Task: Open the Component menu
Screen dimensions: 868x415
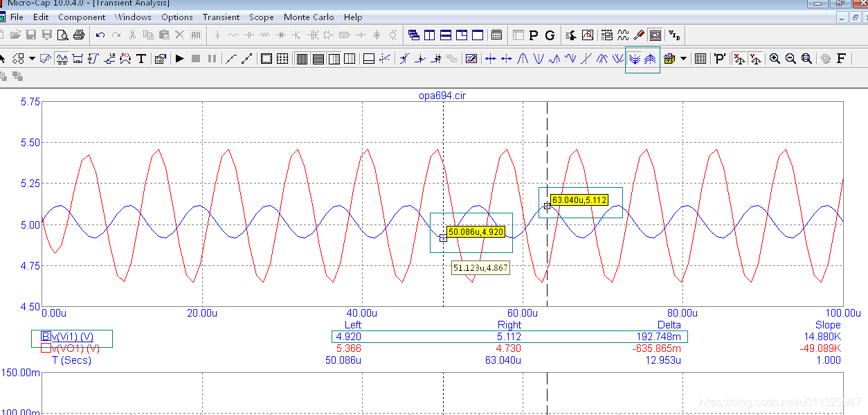Action: coord(82,17)
